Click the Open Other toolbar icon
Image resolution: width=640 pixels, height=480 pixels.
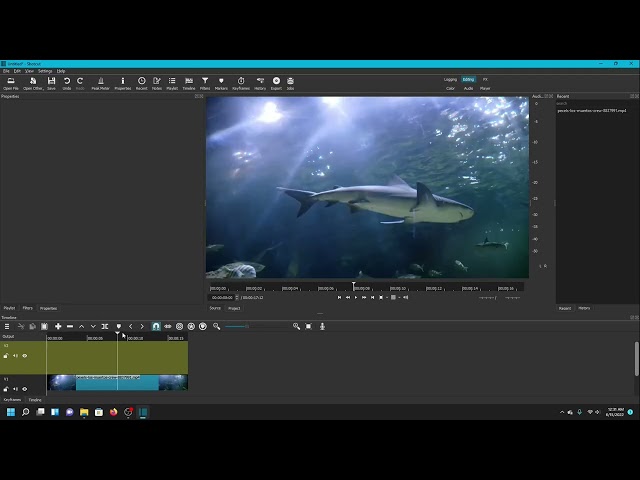click(x=33, y=84)
